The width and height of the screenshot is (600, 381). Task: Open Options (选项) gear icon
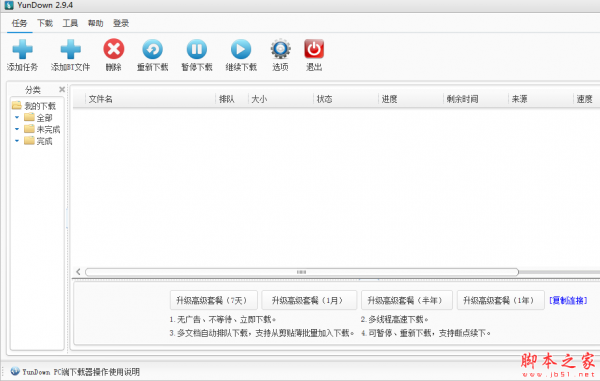click(x=280, y=49)
